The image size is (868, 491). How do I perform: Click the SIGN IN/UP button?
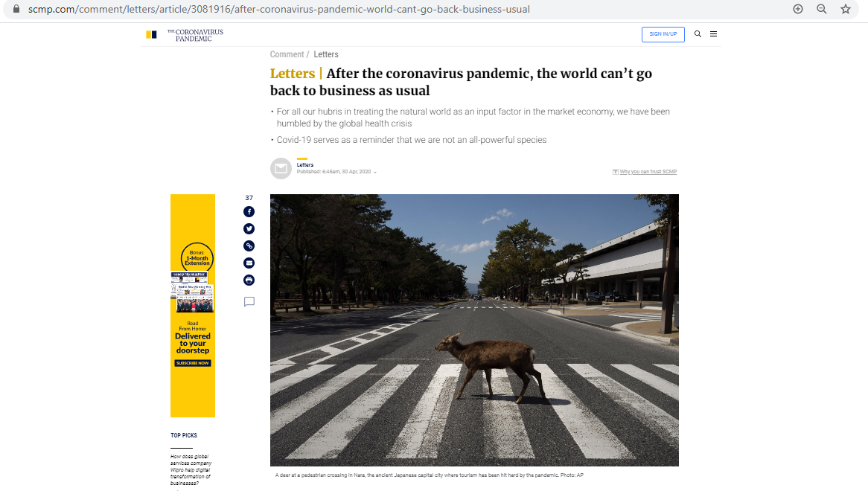pos(663,34)
